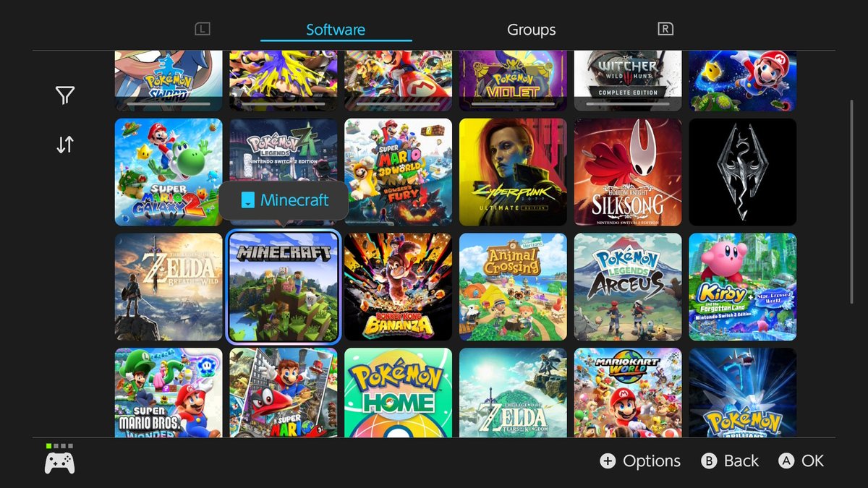This screenshot has height=488, width=868.
Task: Select Pokémon Legends Arceus tile
Action: (628, 287)
